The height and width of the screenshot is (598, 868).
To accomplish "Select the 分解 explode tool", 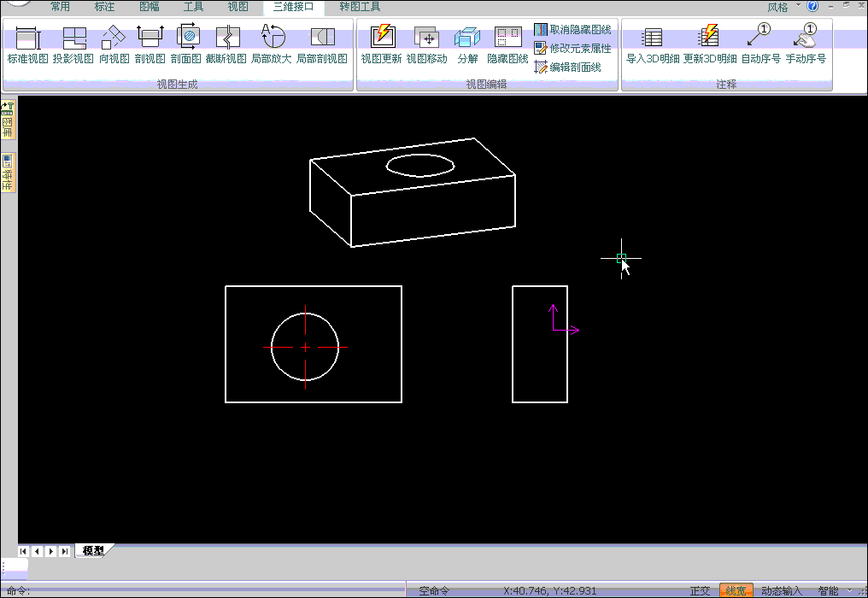I will (x=468, y=44).
